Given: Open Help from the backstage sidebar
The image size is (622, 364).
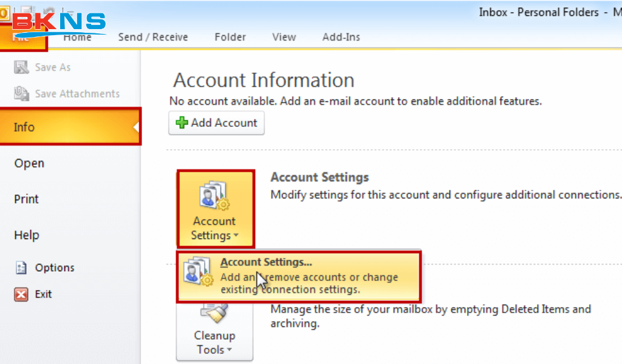Looking at the screenshot, I should (26, 235).
